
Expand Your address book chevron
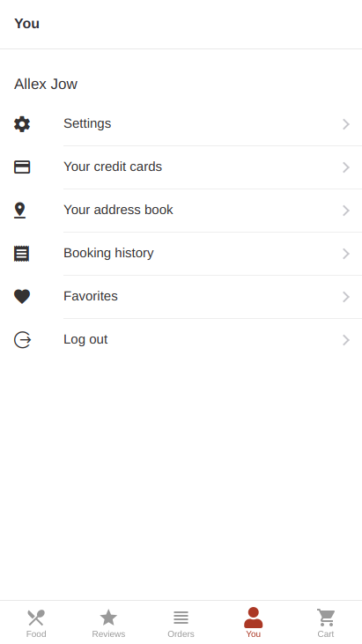pos(346,211)
